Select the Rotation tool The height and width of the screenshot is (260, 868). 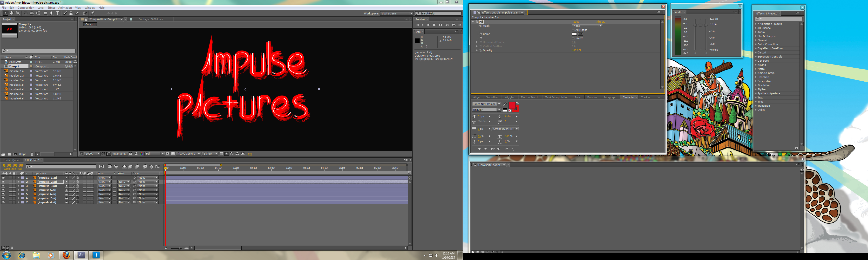coord(26,13)
